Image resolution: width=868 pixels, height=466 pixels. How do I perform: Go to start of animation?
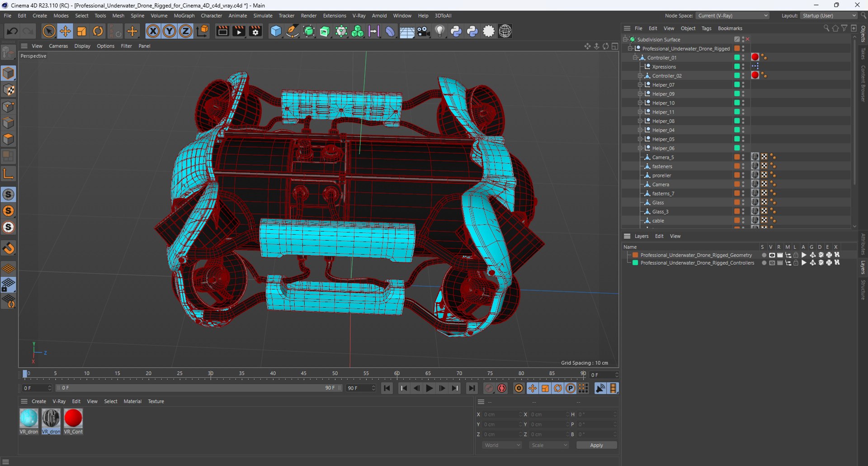[387, 388]
